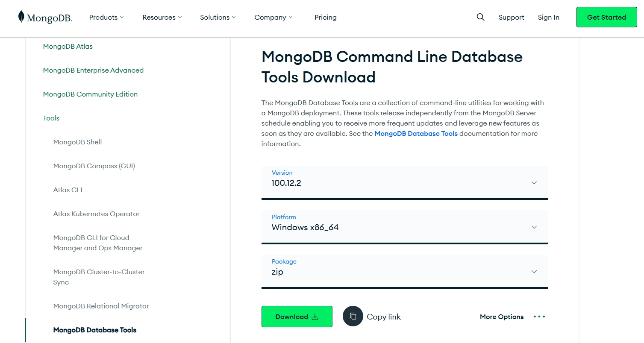Open MongoDB CLI for Cloud Manager item
This screenshot has width=644, height=343.
point(98,243)
